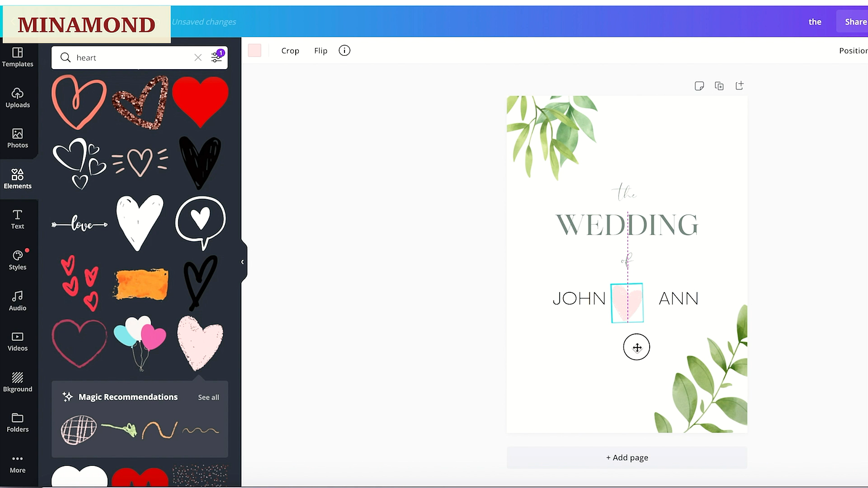Clear the heart search text
The image size is (868, 488).
click(x=198, y=57)
